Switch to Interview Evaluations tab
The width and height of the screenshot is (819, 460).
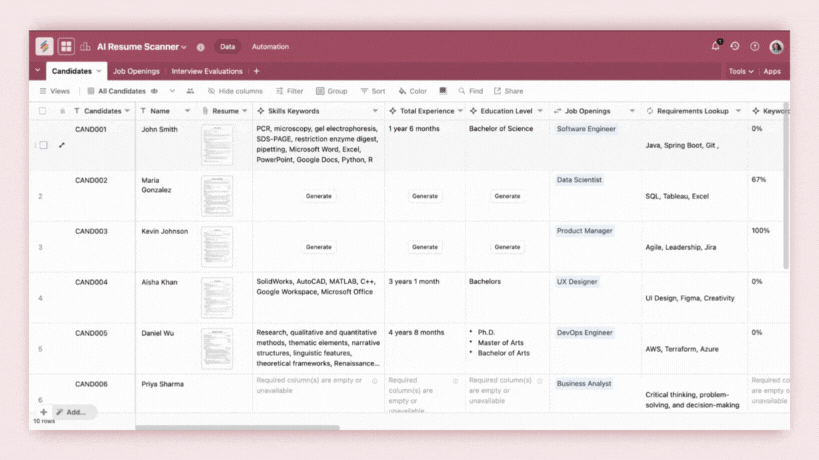coord(207,71)
